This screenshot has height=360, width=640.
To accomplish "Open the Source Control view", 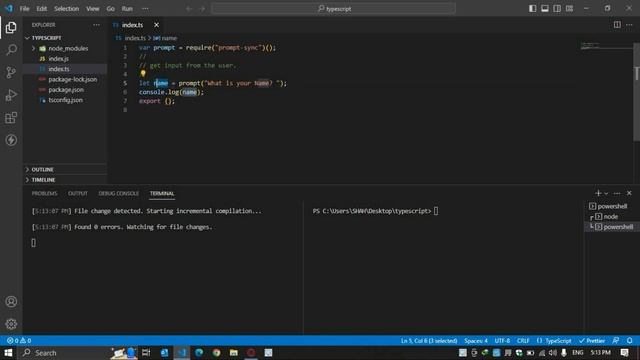I will click(x=11, y=73).
